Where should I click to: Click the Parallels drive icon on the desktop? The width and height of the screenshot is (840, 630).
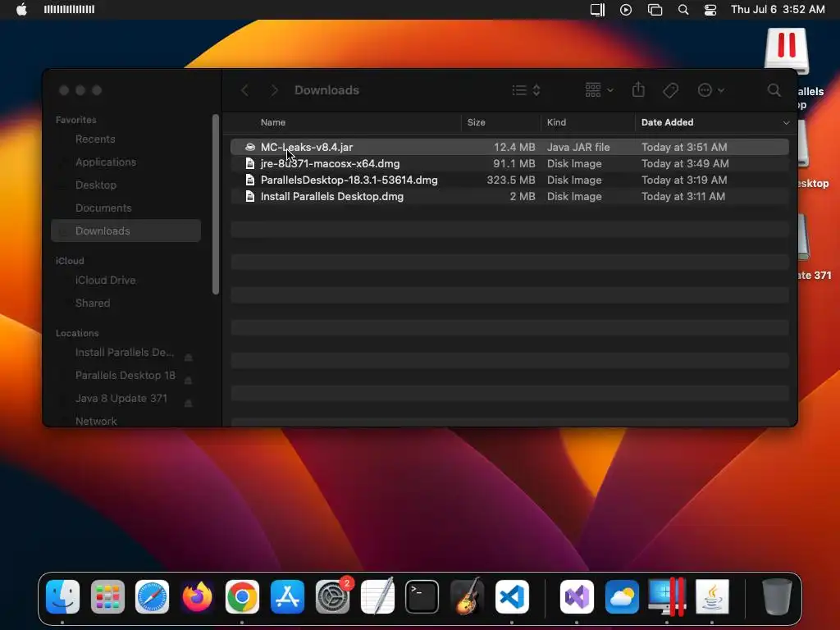pos(786,52)
